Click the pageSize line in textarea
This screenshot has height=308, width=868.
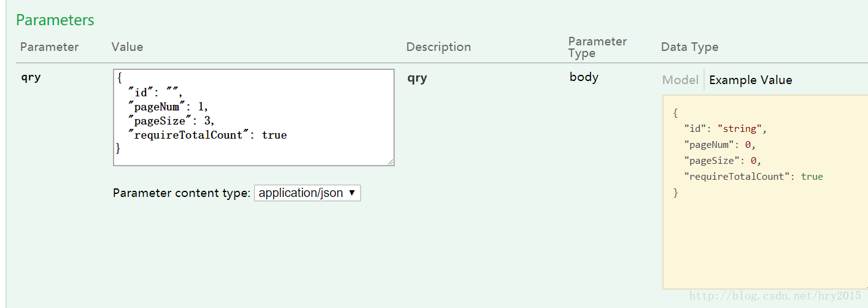171,121
